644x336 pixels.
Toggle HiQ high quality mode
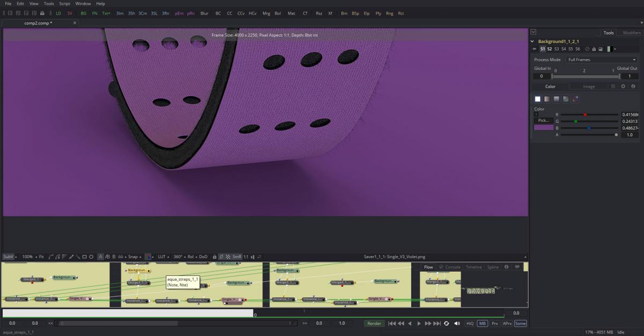470,324
